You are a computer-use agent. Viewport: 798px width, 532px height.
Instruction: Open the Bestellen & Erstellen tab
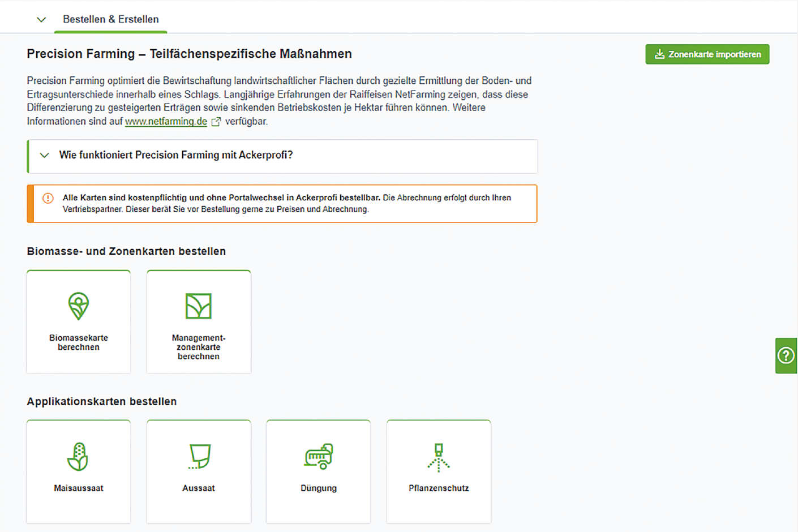pyautogui.click(x=111, y=19)
